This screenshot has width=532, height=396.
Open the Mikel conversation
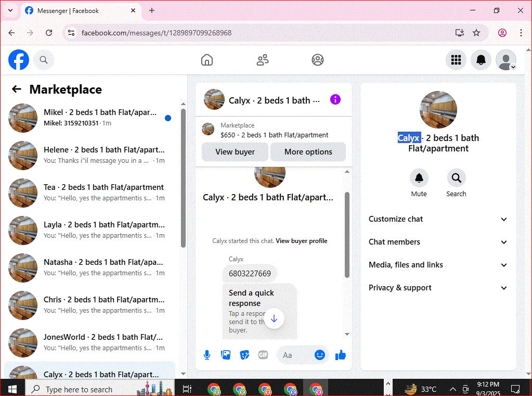click(x=90, y=118)
